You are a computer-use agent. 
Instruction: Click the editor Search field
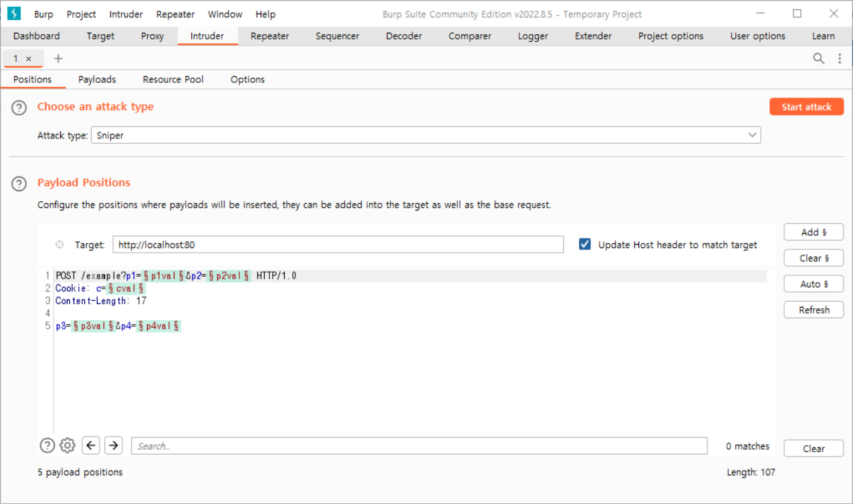[419, 446]
